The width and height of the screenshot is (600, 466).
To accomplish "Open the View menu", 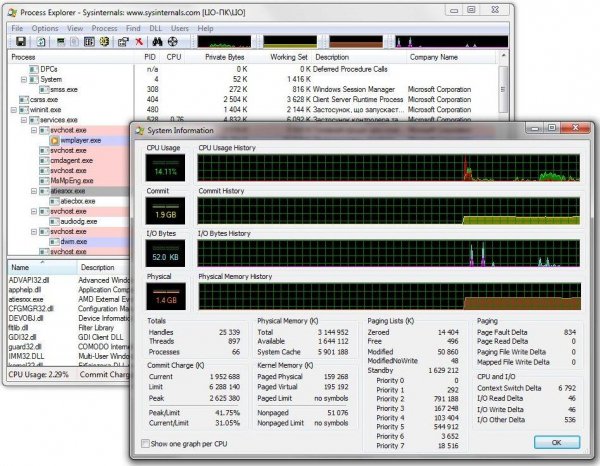I will coord(75,28).
